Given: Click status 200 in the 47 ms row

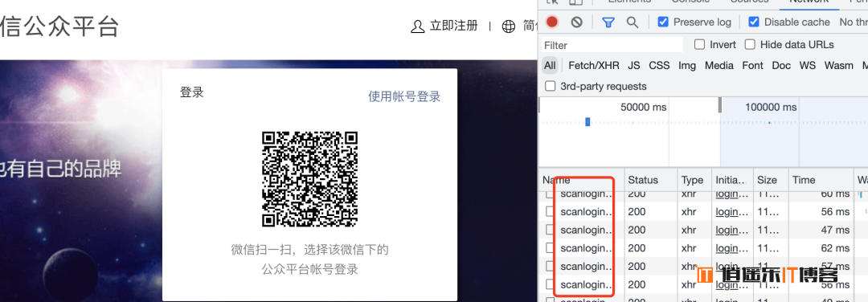Looking at the screenshot, I should click(x=637, y=230).
